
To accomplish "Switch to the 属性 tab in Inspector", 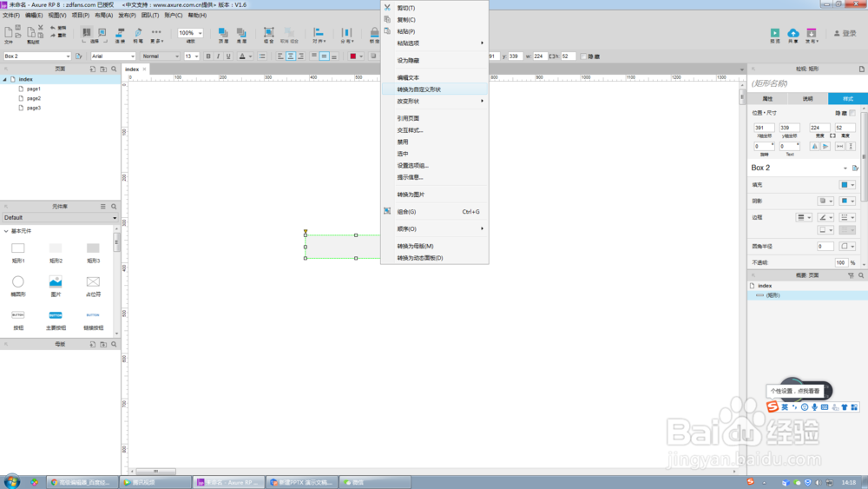I will [x=767, y=98].
